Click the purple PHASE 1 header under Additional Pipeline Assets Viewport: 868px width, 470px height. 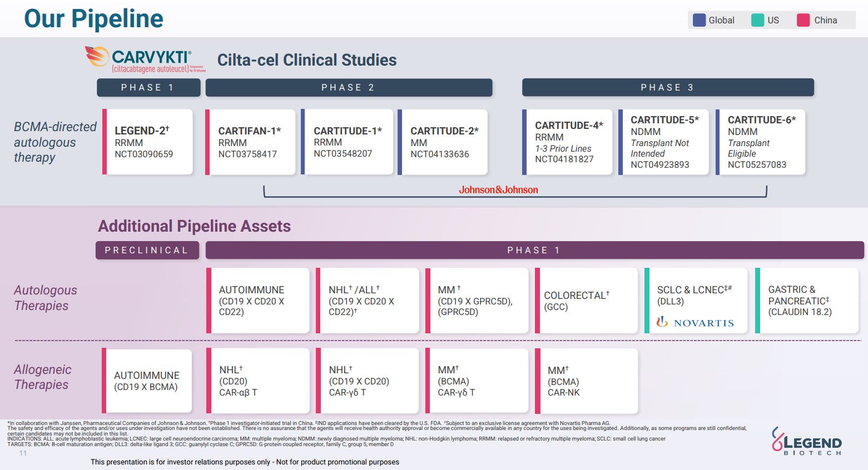(x=534, y=251)
